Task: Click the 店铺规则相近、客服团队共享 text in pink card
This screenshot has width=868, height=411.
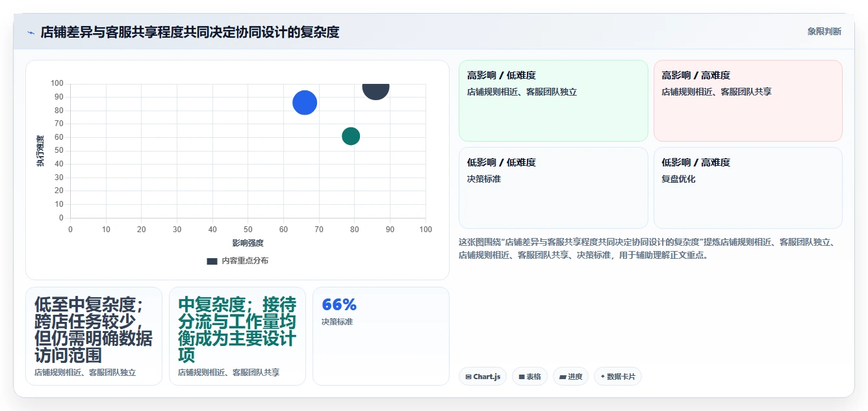Action: point(717,92)
